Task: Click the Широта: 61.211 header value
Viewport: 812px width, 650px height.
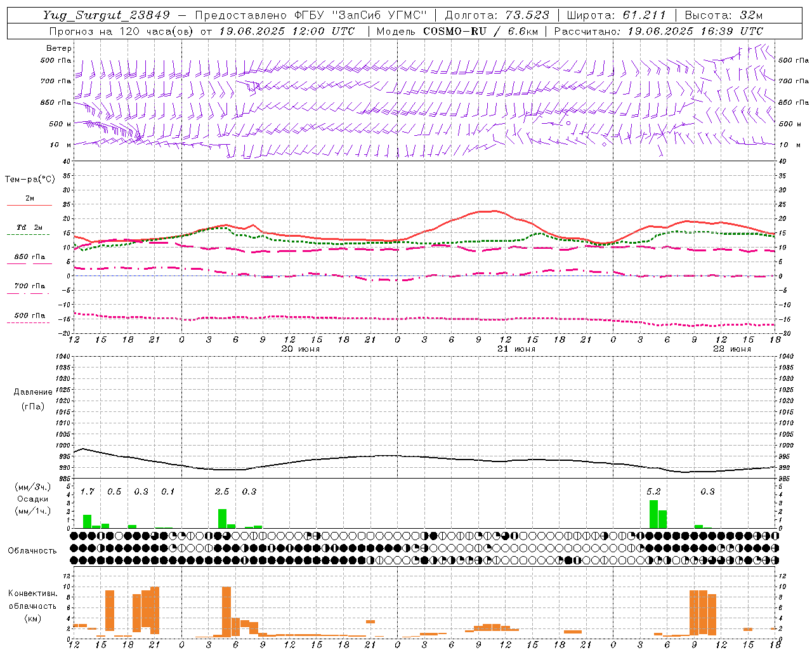Action: tap(616, 15)
